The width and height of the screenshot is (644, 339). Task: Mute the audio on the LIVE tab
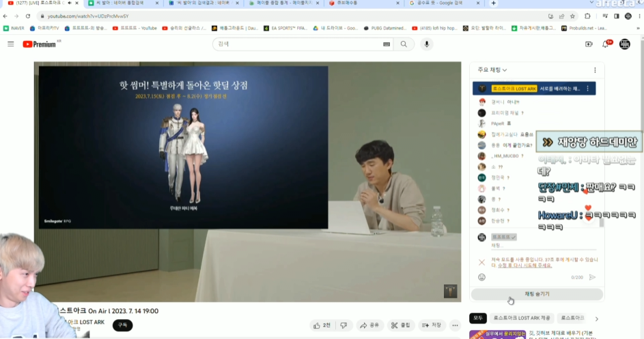coord(70,3)
